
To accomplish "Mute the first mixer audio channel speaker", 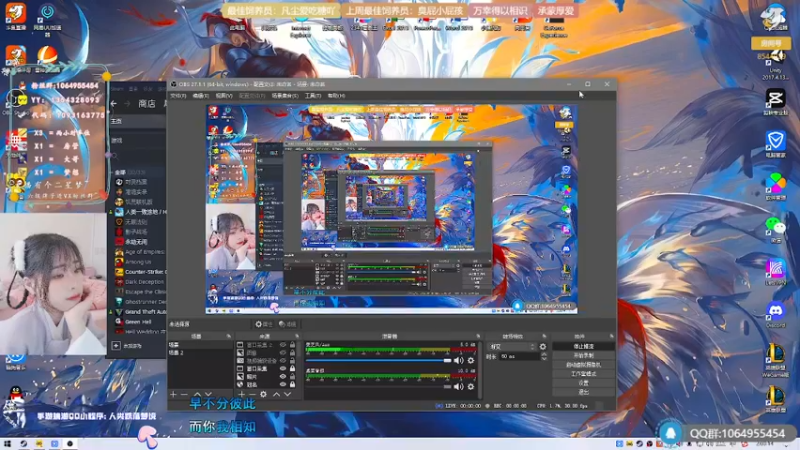I will click(x=459, y=361).
